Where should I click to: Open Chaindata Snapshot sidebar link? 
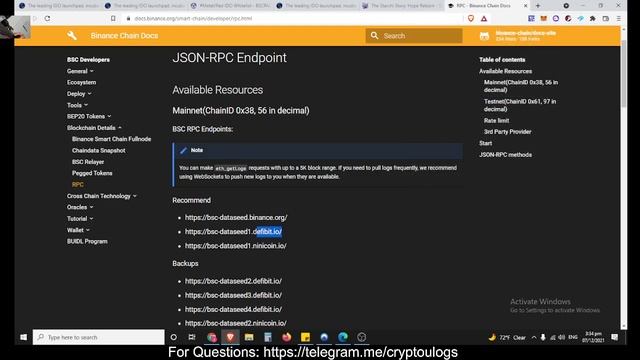pos(99,151)
